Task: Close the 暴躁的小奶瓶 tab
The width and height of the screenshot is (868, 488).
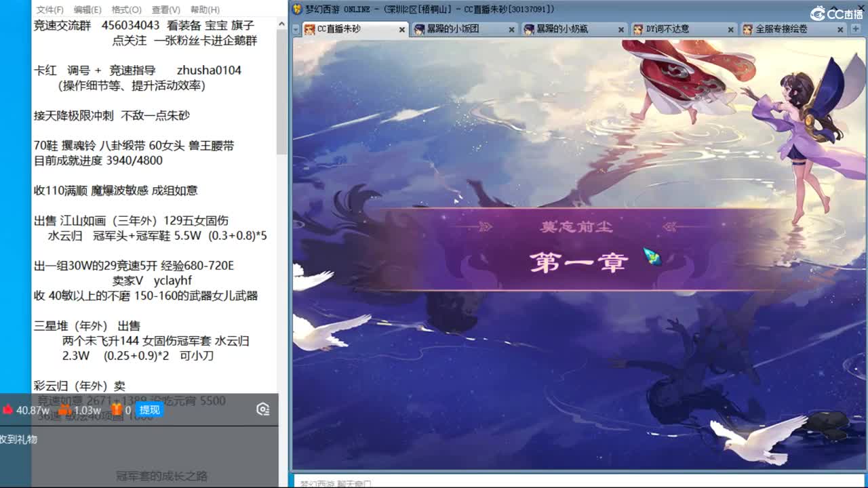Action: [621, 30]
